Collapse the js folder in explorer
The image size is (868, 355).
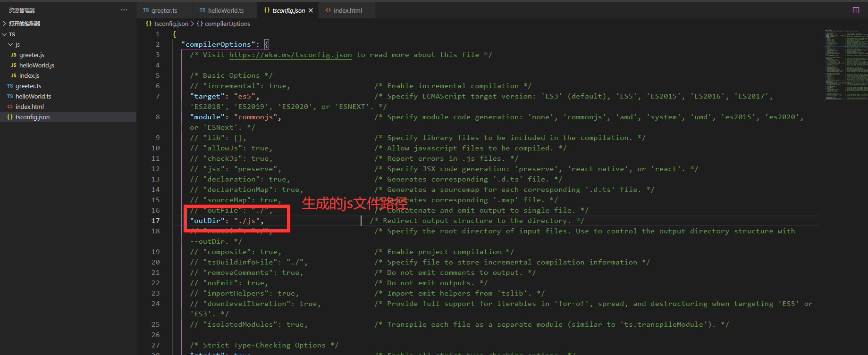(x=68, y=44)
